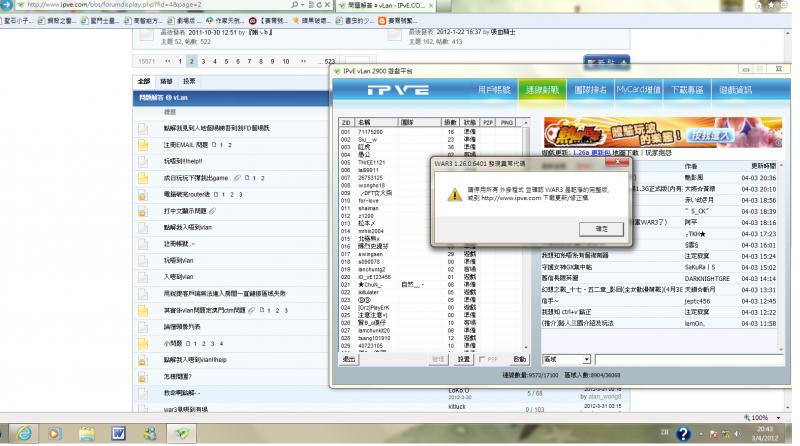
Task: Click the locked folder icon beside the router thread
Action: 143,195
